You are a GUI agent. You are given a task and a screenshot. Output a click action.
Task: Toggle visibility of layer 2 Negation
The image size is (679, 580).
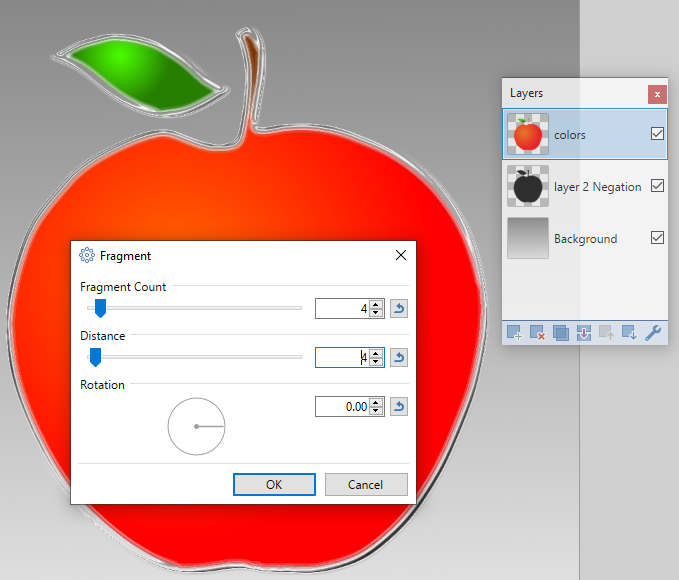click(657, 185)
